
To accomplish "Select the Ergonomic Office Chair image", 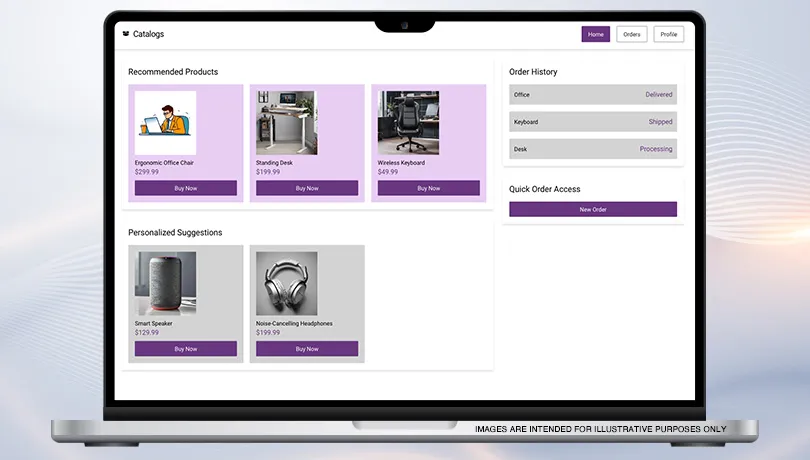I will (x=165, y=123).
